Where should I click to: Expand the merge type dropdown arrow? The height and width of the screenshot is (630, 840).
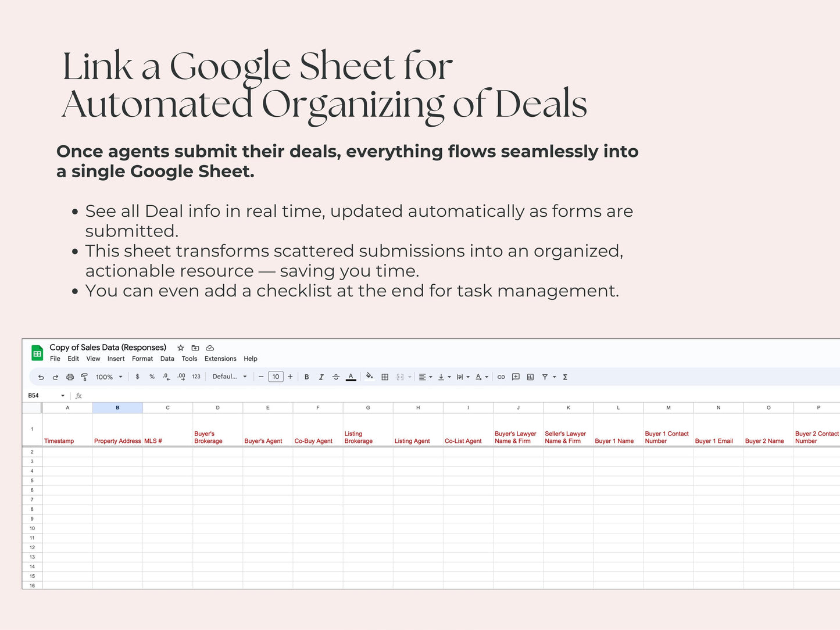[410, 377]
